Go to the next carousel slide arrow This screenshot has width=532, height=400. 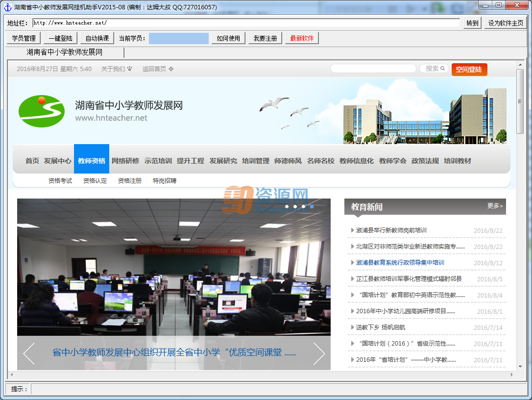point(319,353)
